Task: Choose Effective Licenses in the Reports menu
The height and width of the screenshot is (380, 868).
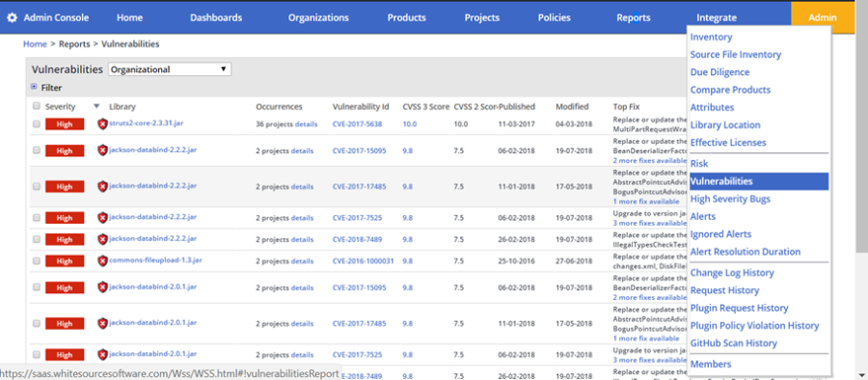Action: 728,143
